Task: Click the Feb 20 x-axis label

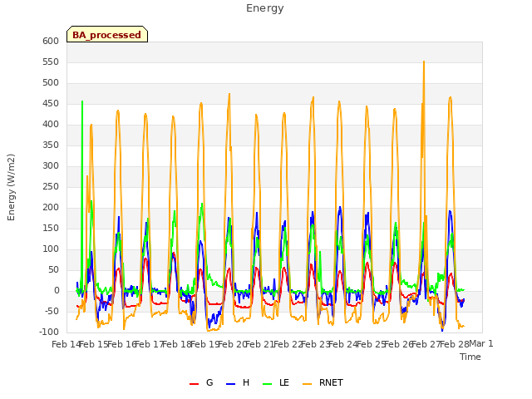Action: coord(231,344)
